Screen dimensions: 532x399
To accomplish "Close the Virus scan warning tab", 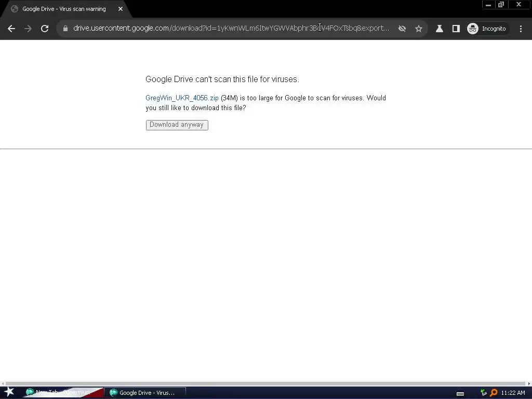I will [121, 9].
